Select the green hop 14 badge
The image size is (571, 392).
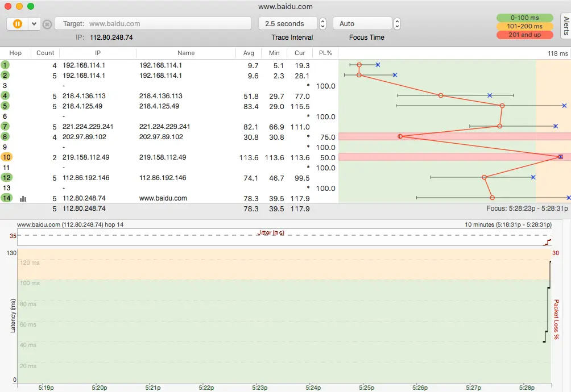click(7, 198)
